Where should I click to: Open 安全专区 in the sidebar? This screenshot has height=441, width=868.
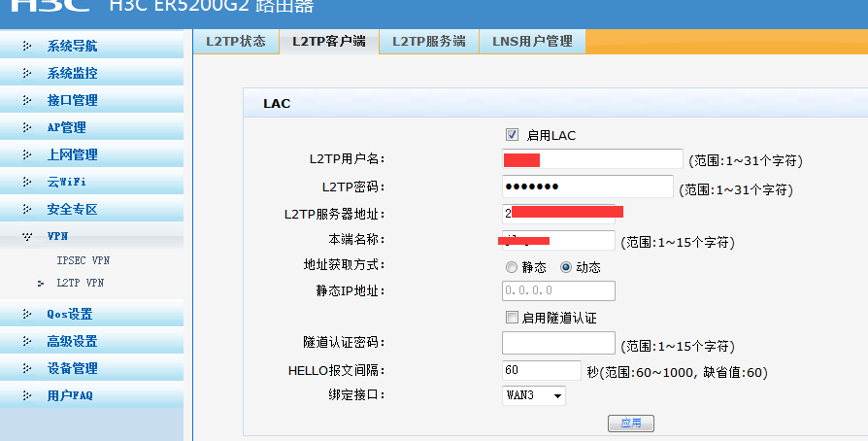pyautogui.click(x=72, y=209)
